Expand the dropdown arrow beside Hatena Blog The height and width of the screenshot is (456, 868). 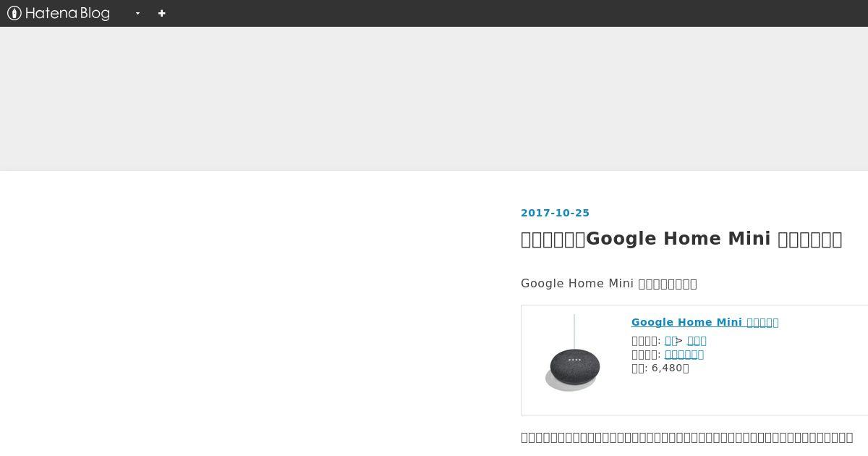[x=137, y=13]
